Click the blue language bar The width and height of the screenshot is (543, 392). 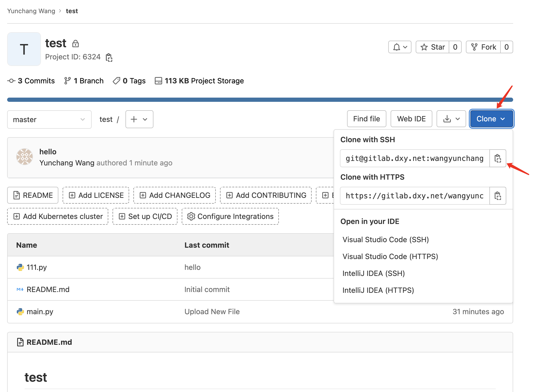pyautogui.click(x=260, y=100)
